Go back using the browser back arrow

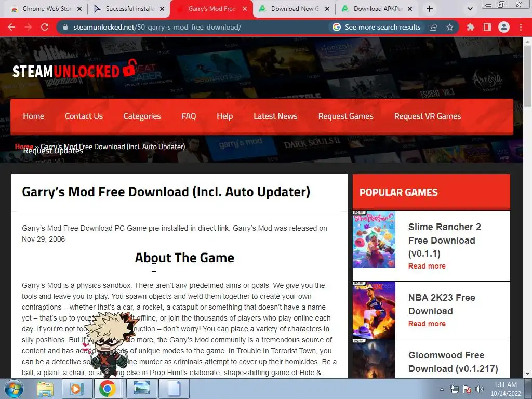(11, 27)
